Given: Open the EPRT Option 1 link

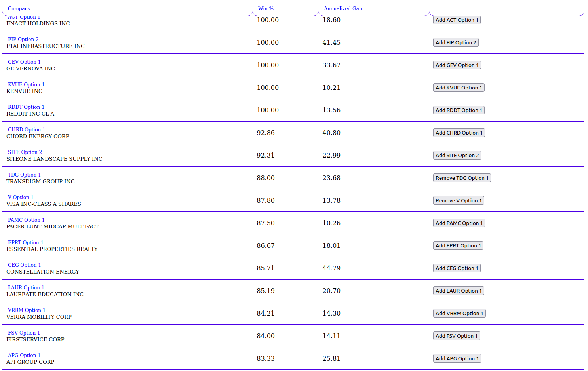Looking at the screenshot, I should coord(26,242).
